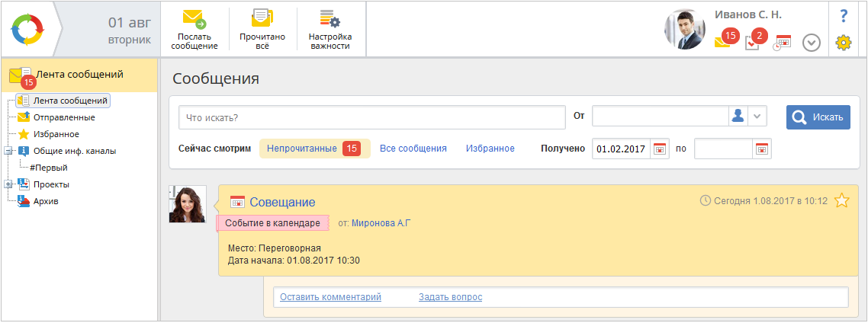The height and width of the screenshot is (323, 868).
Task: Open tasks icon with badge 2
Action: (755, 40)
